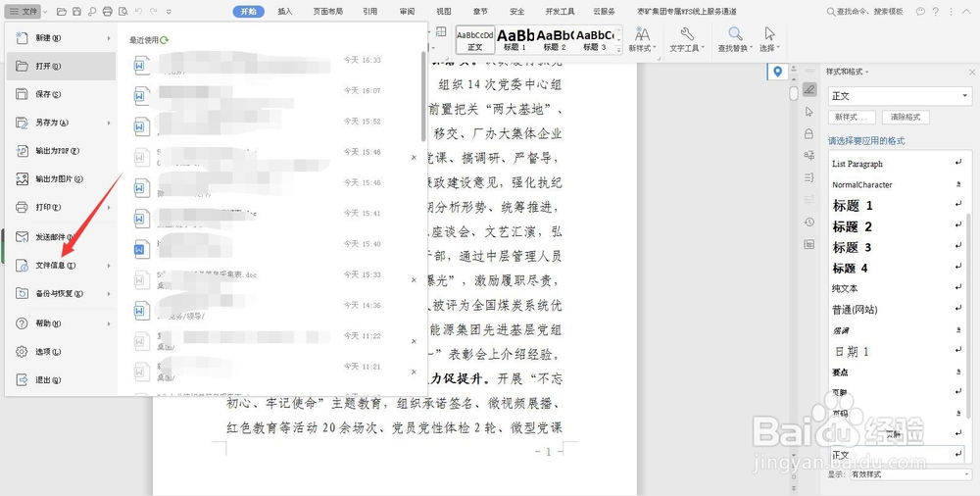The image size is (980, 496).
Task: Click the 查找替换 magnifier icon
Action: (x=736, y=33)
